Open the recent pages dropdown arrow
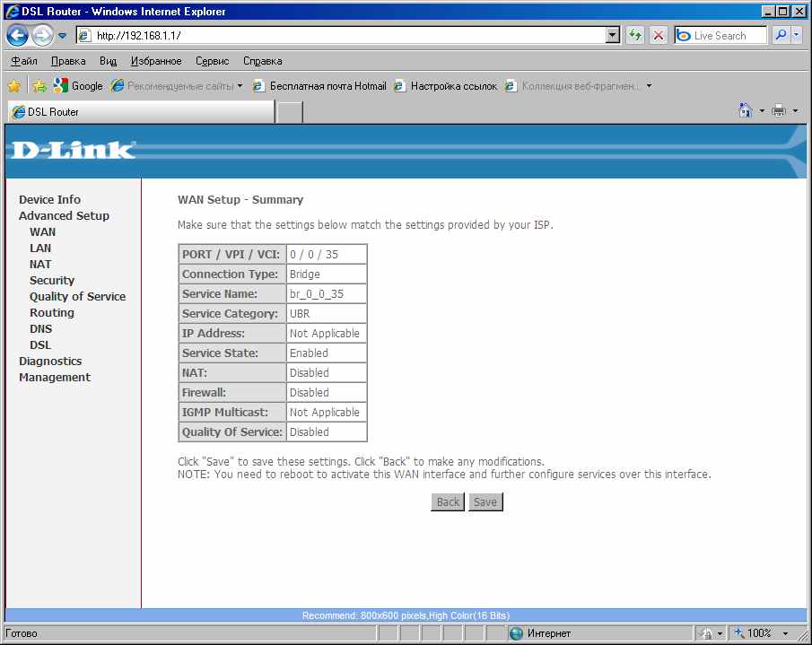812x645 pixels. 62,36
